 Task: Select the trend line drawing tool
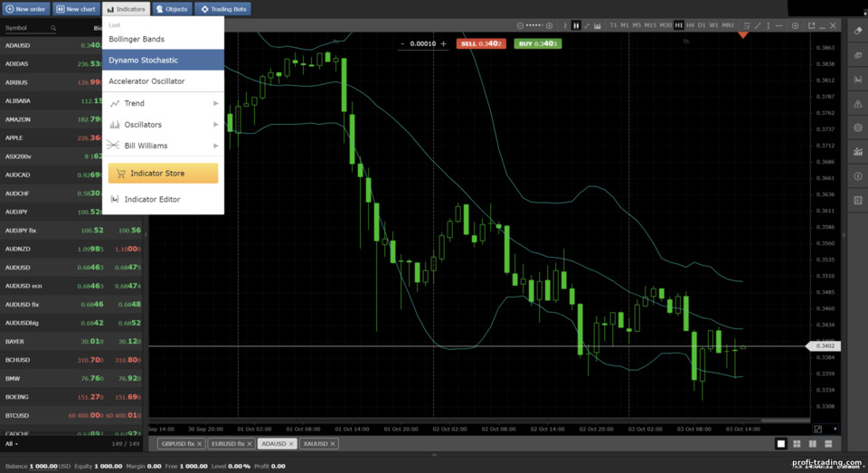(758, 25)
